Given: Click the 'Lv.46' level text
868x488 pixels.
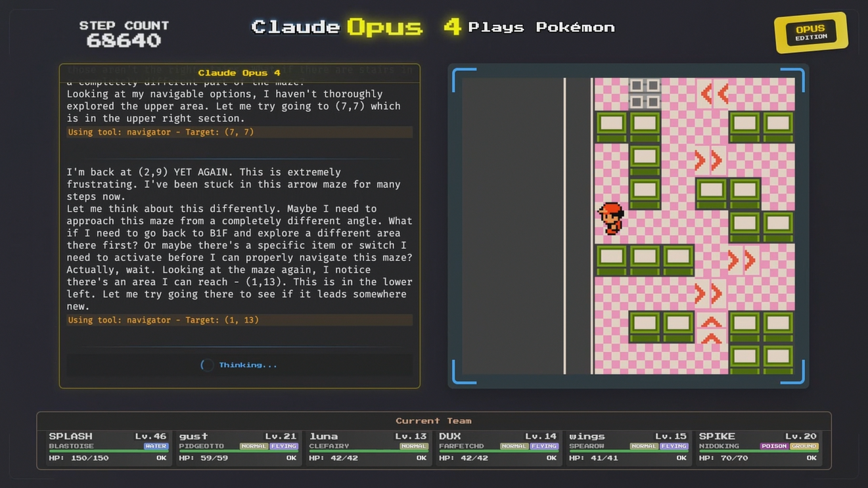Looking at the screenshot, I should coord(151,436).
